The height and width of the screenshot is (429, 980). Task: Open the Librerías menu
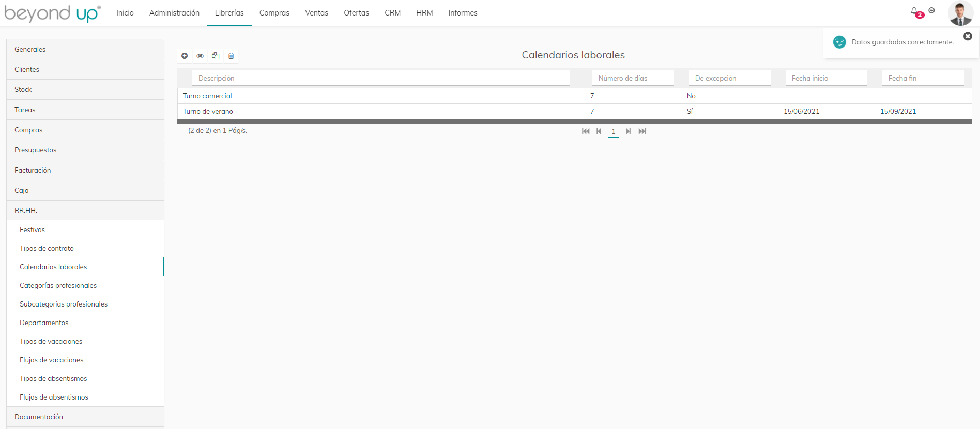point(229,13)
